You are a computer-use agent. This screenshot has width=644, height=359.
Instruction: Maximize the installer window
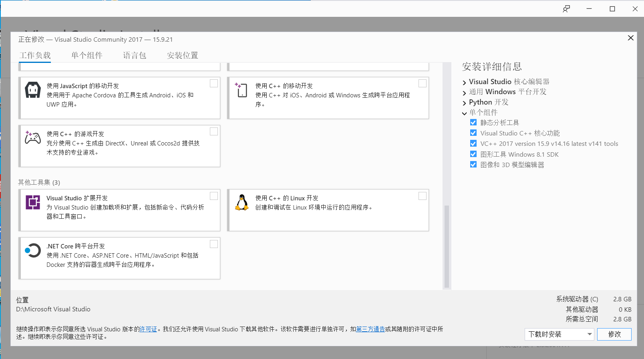point(612,9)
